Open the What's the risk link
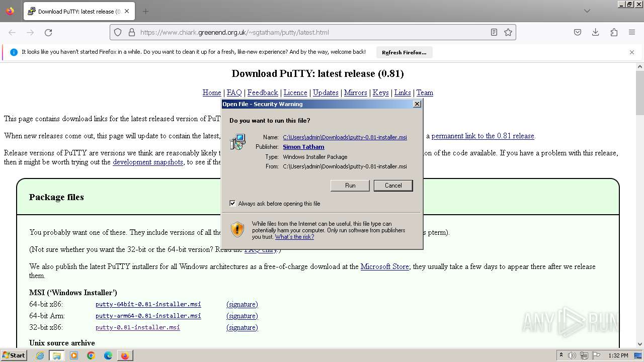Viewport: 644px width, 362px height. tap(294, 237)
